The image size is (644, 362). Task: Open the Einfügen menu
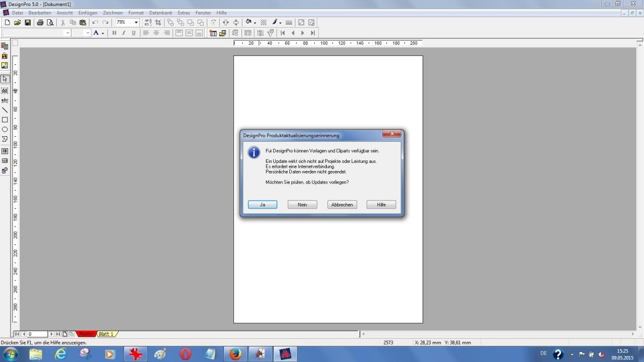[88, 13]
